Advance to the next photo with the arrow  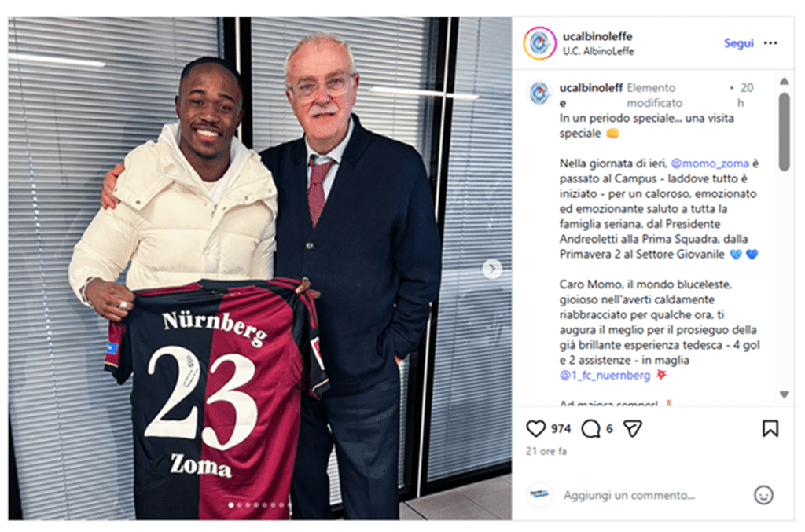(492, 268)
